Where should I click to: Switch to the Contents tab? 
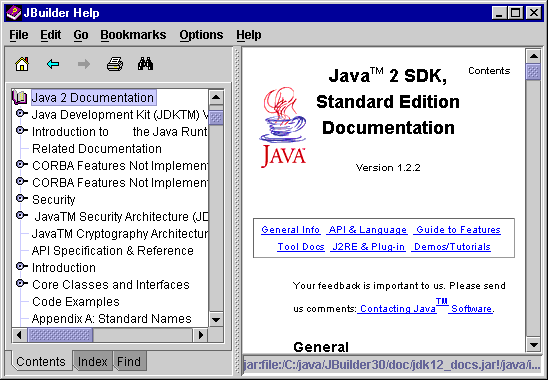point(41,361)
